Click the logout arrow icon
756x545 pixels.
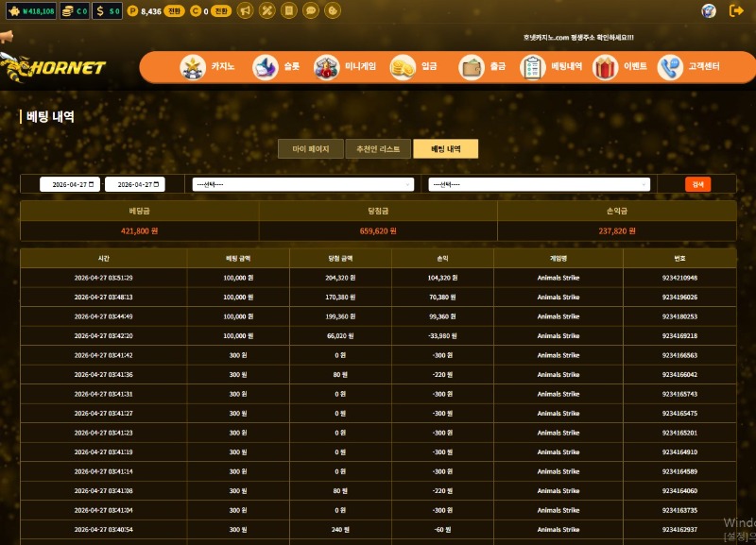click(x=737, y=10)
